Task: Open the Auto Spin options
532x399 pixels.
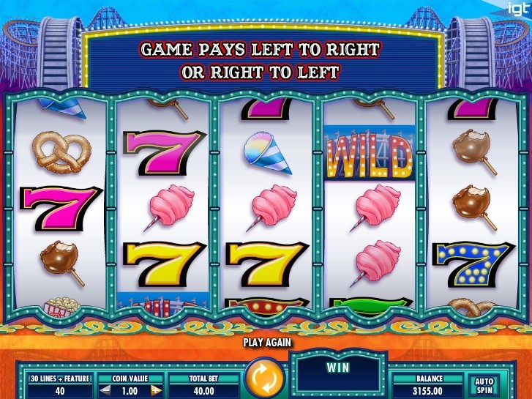Action: 484,385
